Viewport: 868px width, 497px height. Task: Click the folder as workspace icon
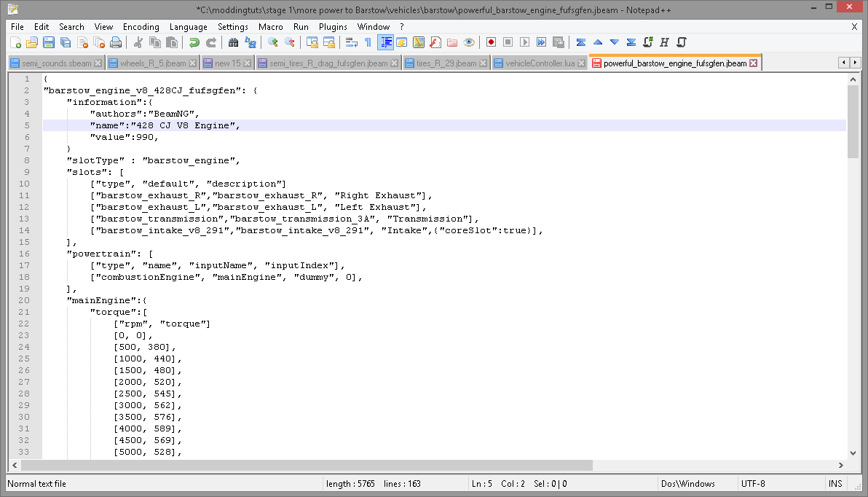[452, 43]
